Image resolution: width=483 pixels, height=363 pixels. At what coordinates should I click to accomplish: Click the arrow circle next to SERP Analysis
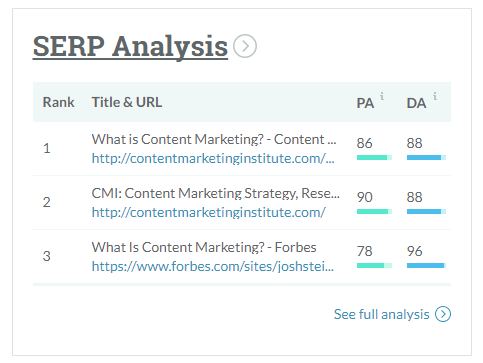click(245, 46)
